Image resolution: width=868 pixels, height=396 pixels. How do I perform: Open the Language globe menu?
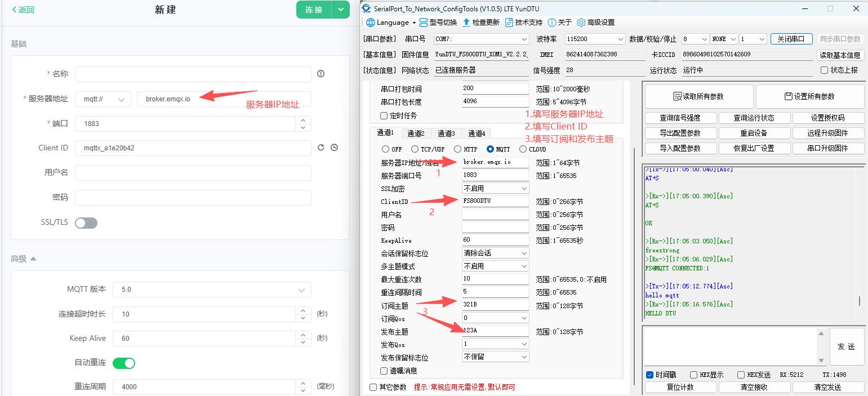click(390, 23)
